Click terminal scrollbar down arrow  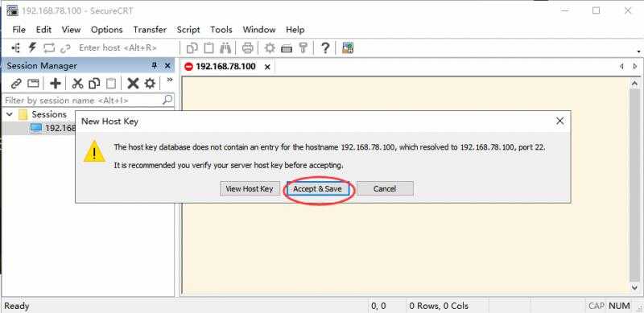click(x=634, y=287)
